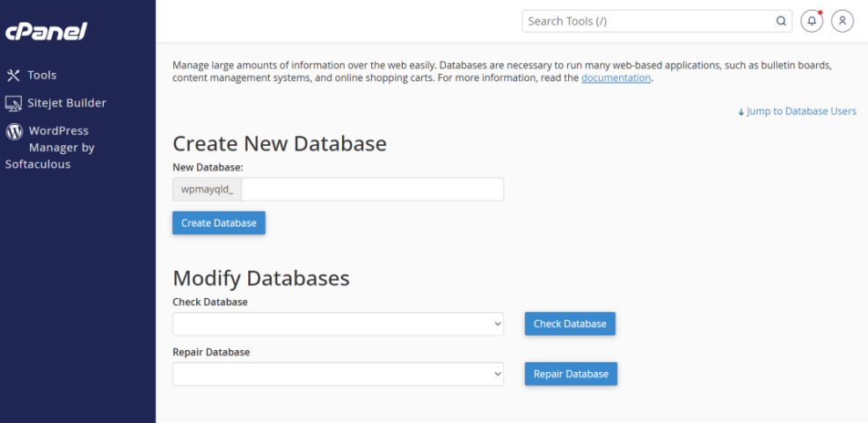Click the Create New Database heading
This screenshot has height=423, width=868.
pyautogui.click(x=280, y=143)
